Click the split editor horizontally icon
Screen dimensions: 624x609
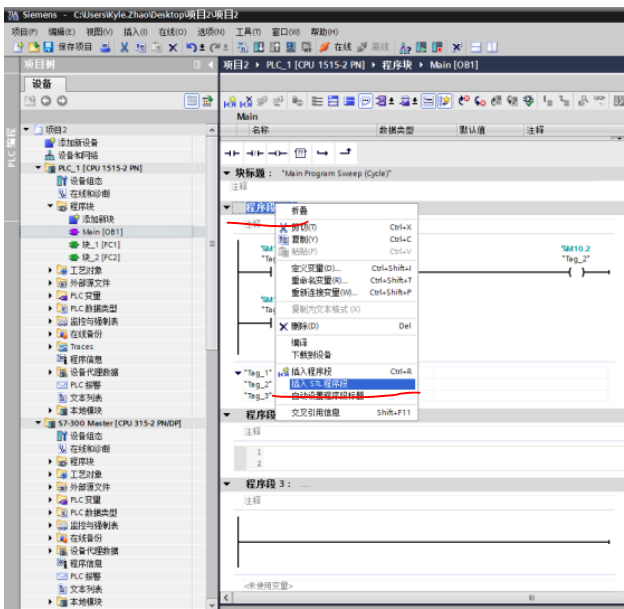coord(476,47)
